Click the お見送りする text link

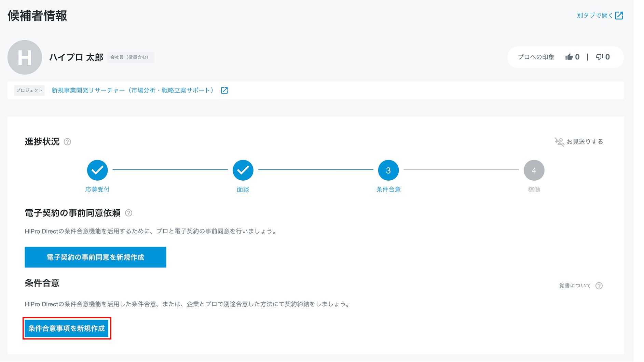pos(585,142)
